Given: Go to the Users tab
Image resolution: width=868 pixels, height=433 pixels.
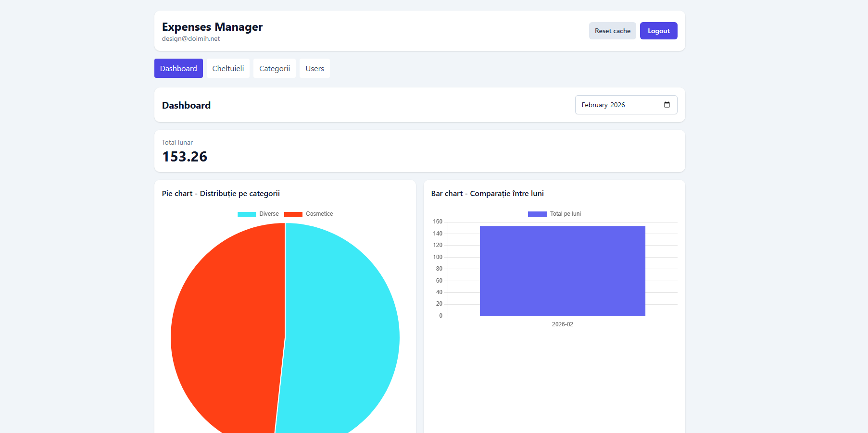Looking at the screenshot, I should (x=314, y=68).
